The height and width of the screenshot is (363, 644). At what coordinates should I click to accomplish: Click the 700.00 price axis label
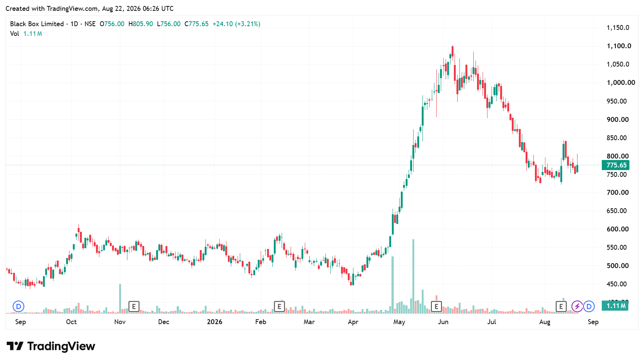(618, 193)
